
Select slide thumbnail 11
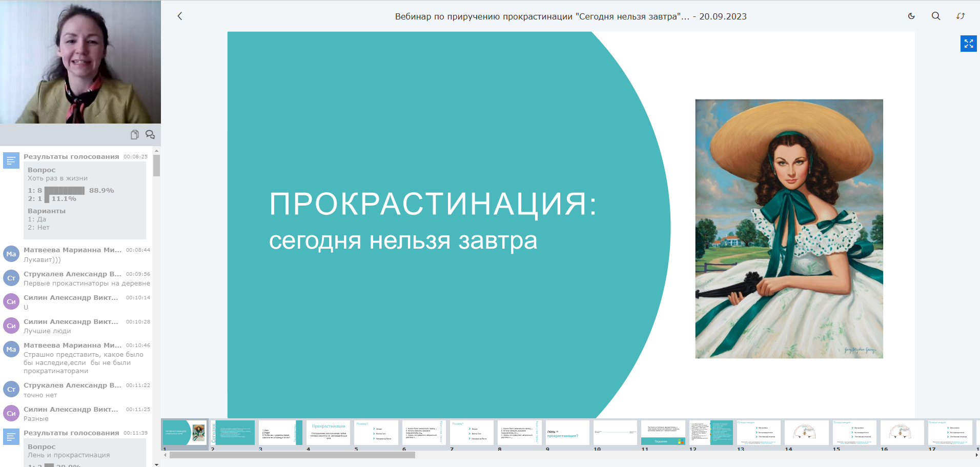coord(663,432)
